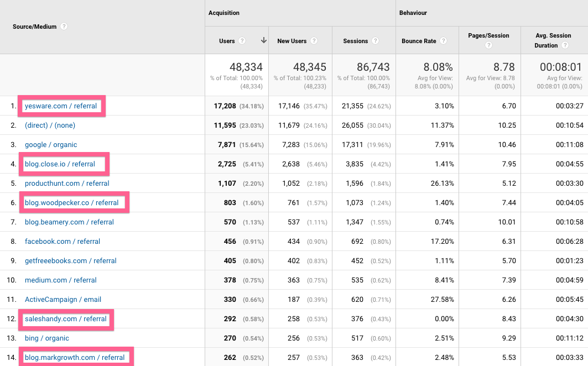The image size is (588, 366).
Task: Select the overall session duration 00:08:01
Action: coord(561,67)
